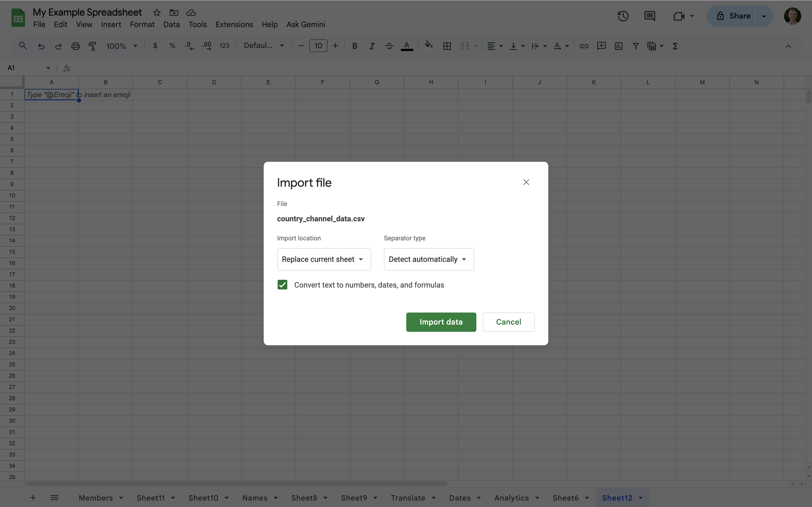This screenshot has height=507, width=812.
Task: Open the text color picker
Action: pyautogui.click(x=406, y=46)
